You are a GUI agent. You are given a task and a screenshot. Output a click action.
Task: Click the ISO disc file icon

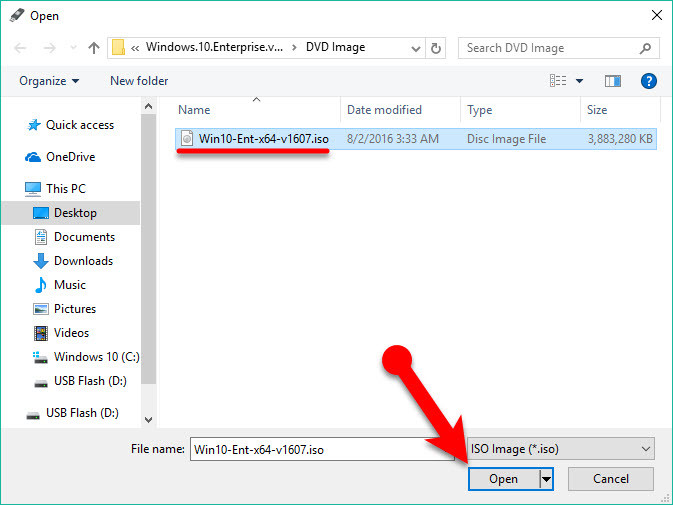tap(187, 138)
